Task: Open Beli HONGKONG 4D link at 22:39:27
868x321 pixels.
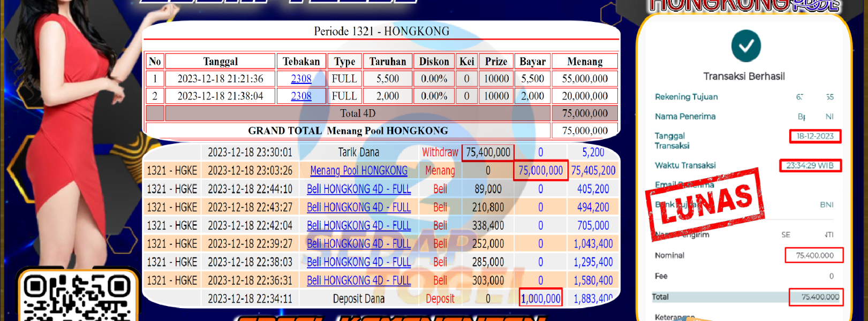Action: pyautogui.click(x=359, y=243)
